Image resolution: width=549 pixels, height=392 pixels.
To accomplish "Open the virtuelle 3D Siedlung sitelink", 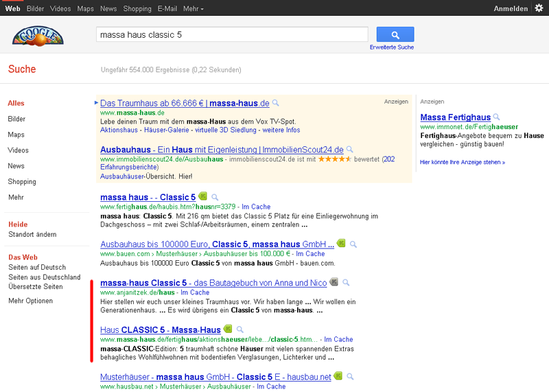I will click(226, 130).
